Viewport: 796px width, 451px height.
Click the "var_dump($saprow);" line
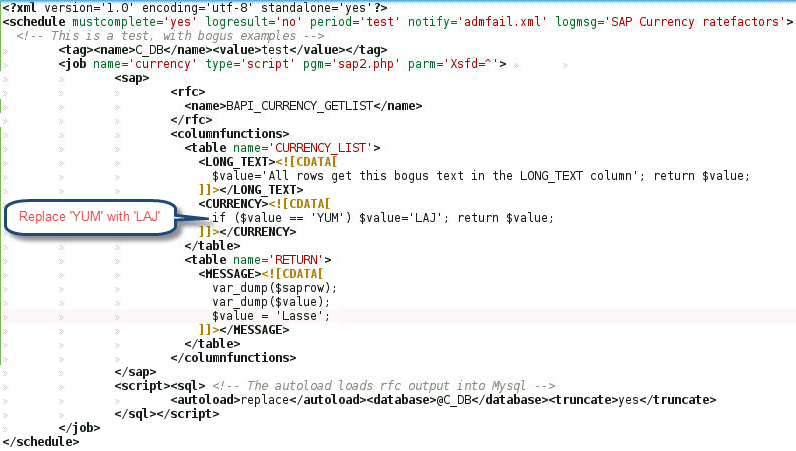[x=275, y=288]
